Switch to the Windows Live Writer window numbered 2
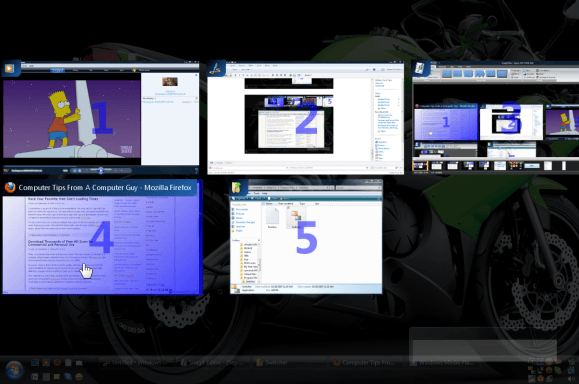Viewport: 579px width, 384px height. [x=305, y=117]
